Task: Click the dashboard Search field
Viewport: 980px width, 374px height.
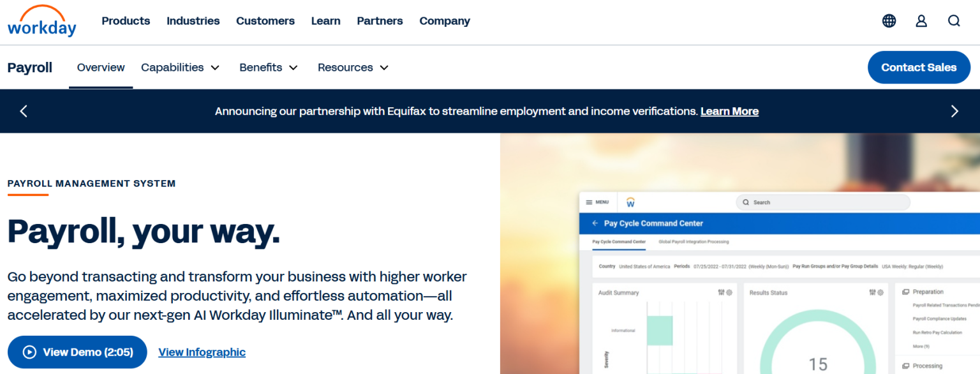Action: [823, 202]
